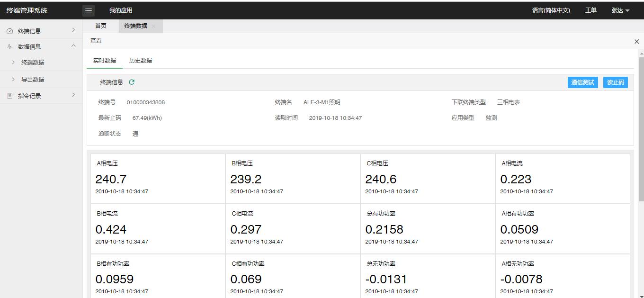Viewport: 644px width, 298px height.
Task: Click the vertical scrollbar on the right
Action: [641, 128]
